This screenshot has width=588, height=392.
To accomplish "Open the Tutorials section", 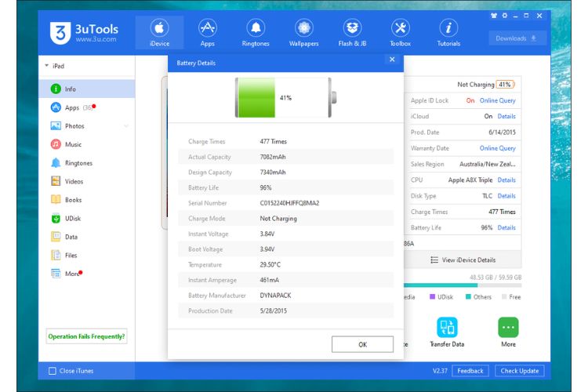I will click(448, 33).
